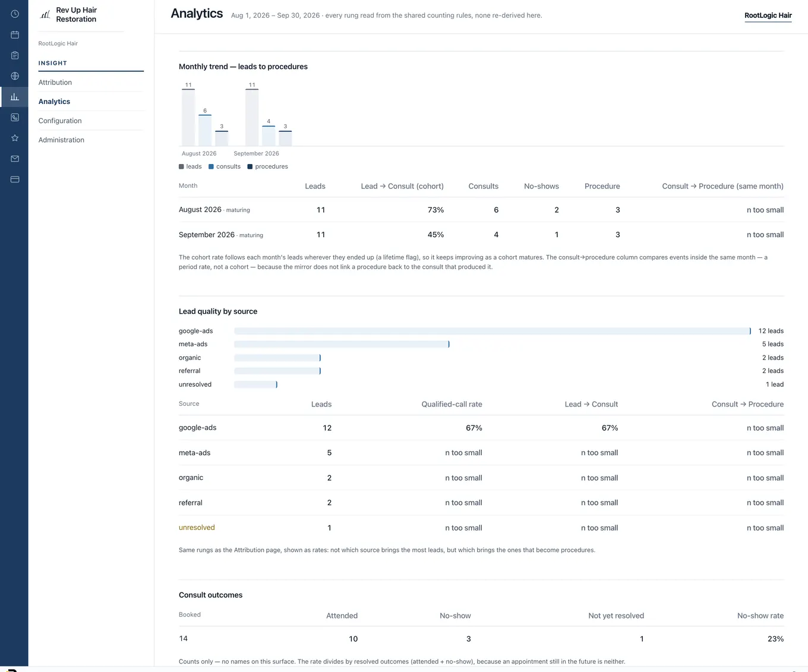Click the "12 leads" label for google-ads
This screenshot has height=672, width=808.
click(x=771, y=331)
